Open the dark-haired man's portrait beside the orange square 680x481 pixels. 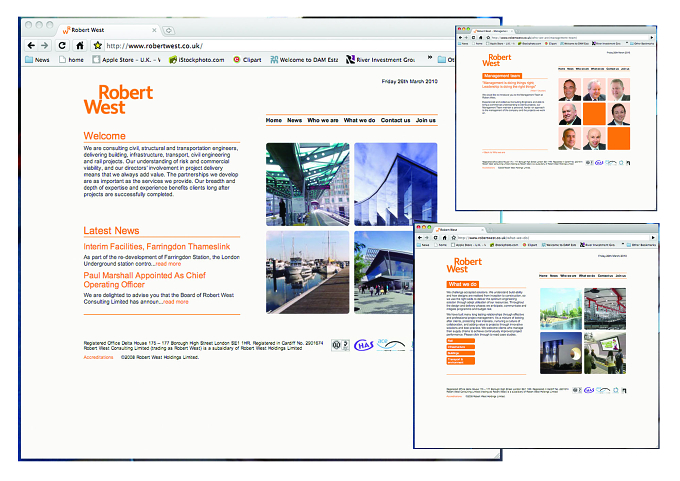tap(618, 114)
